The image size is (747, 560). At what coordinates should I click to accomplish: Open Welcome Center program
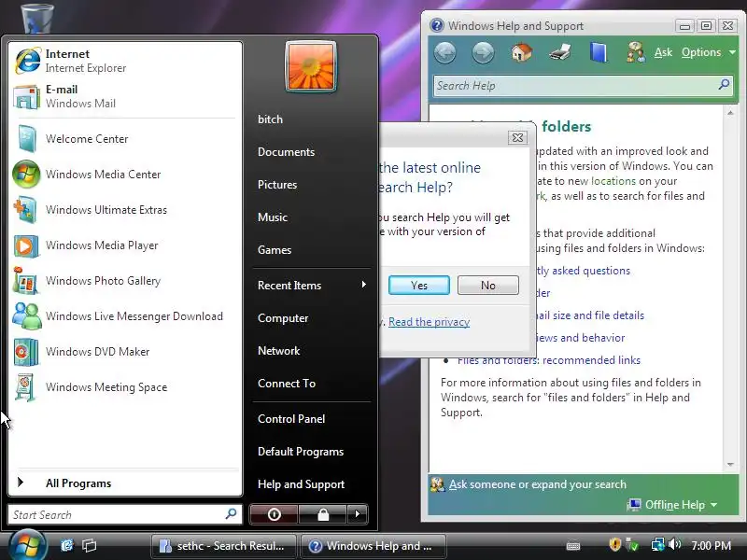(125, 138)
